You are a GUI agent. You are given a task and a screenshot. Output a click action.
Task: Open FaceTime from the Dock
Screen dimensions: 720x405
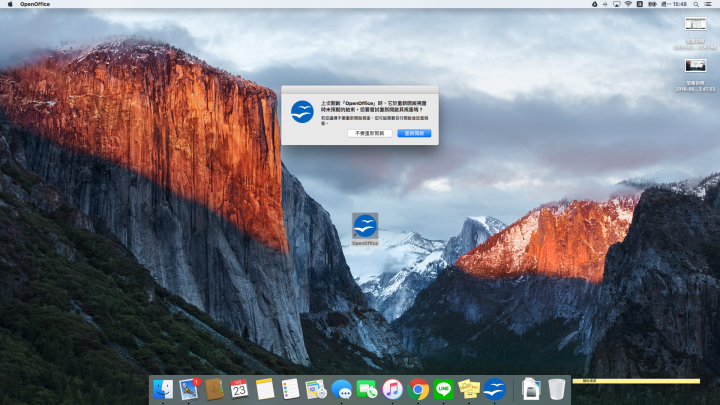pos(367,389)
